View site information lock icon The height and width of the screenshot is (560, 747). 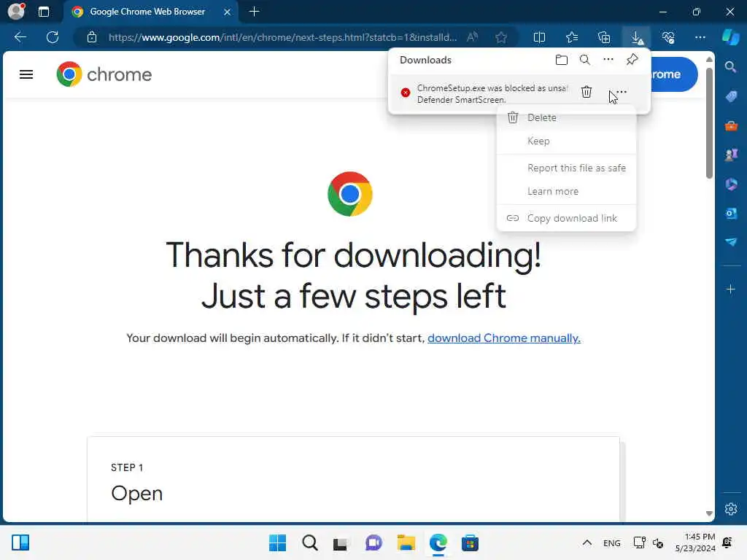[92, 37]
